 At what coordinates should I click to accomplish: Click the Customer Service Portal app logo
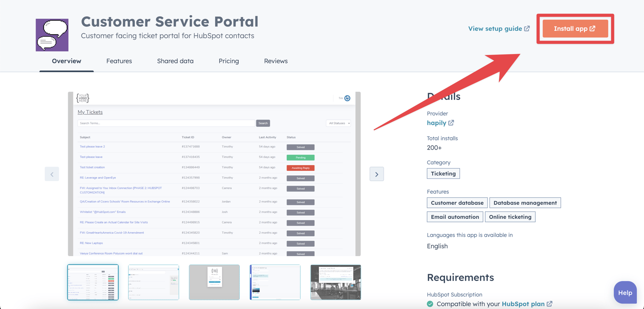pos(52,35)
